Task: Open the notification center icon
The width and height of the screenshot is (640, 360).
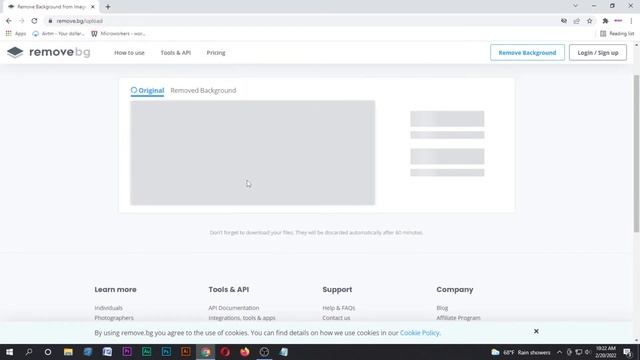Action: tap(628, 352)
